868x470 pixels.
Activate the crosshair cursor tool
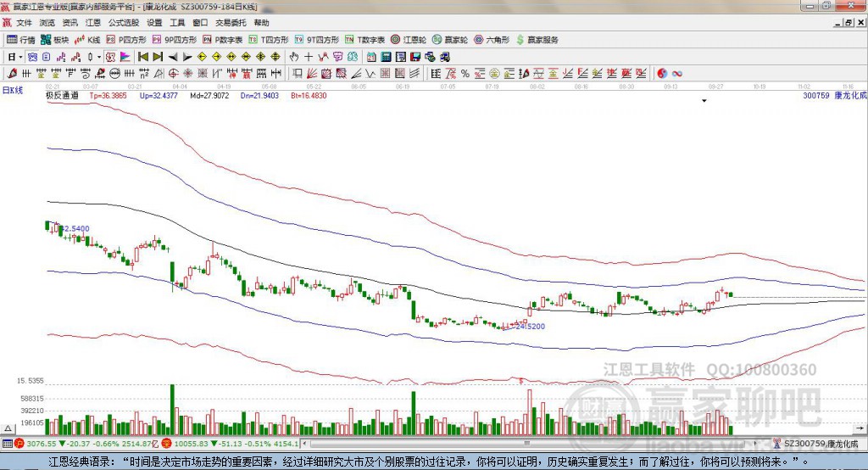(309, 57)
